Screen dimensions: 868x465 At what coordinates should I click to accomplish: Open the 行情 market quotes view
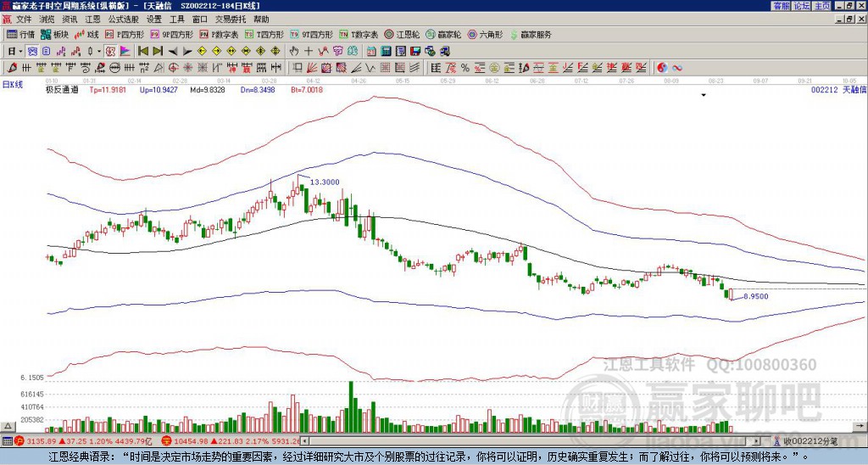pyautogui.click(x=20, y=34)
